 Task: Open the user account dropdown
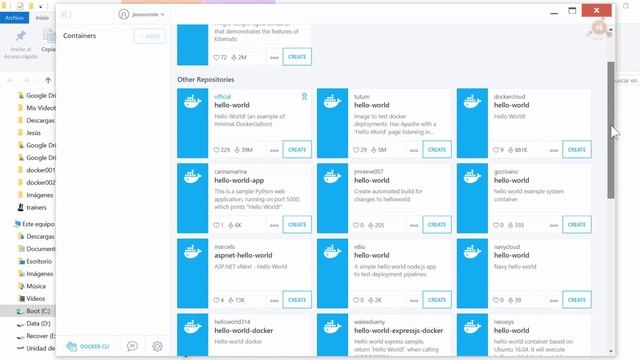coord(142,14)
